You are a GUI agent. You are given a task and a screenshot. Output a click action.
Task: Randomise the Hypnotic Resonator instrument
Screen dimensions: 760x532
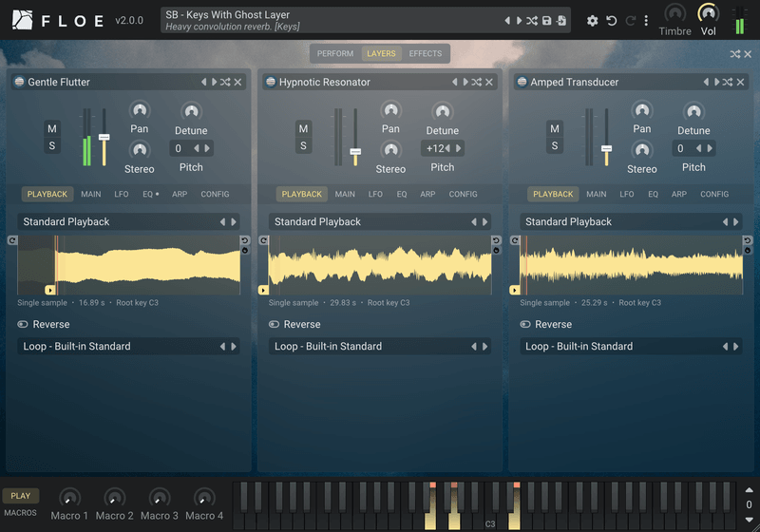click(x=477, y=82)
